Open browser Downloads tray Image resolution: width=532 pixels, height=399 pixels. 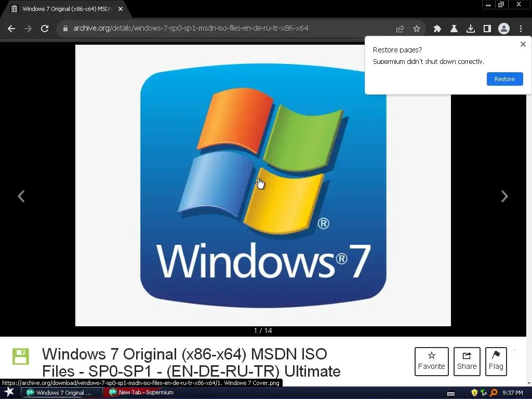point(470,29)
